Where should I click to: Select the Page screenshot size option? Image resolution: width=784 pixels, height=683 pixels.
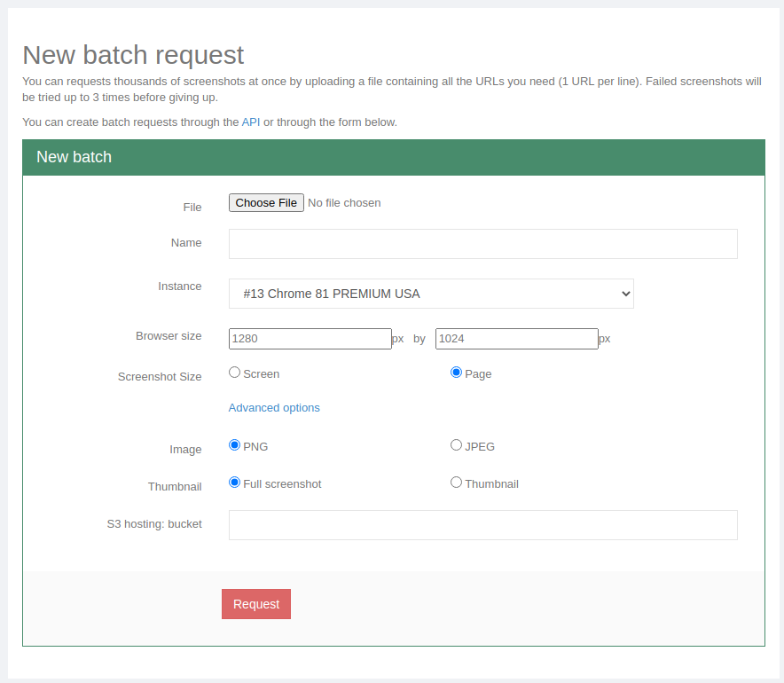[456, 372]
